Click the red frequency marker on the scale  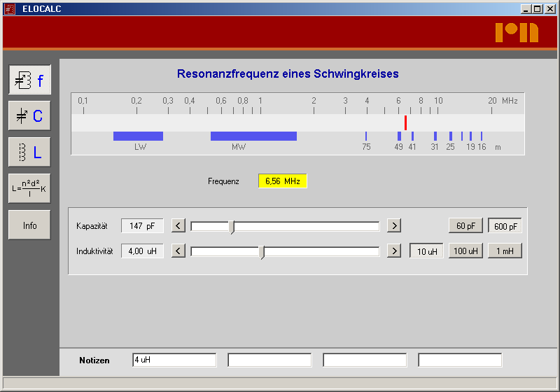coord(405,122)
